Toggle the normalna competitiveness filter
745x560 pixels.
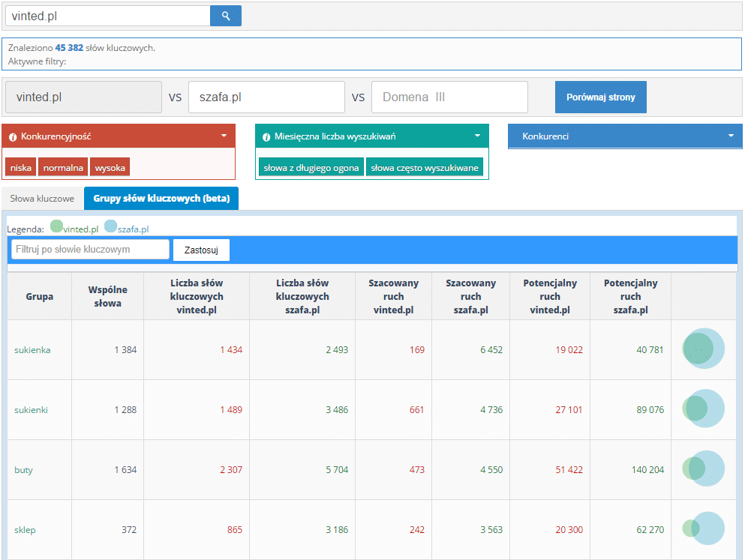(63, 167)
